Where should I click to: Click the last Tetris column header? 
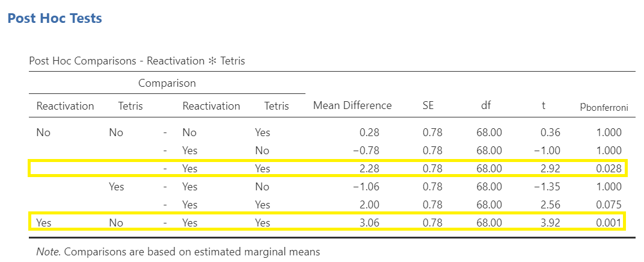pos(277,106)
